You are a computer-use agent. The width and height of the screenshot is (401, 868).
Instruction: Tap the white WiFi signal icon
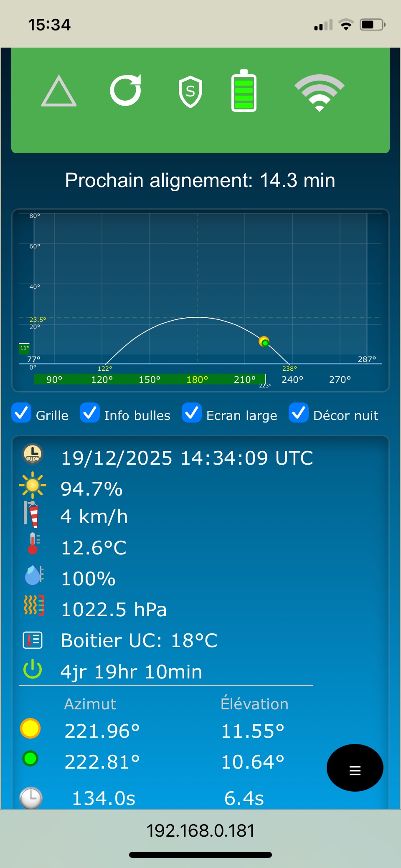point(319,92)
